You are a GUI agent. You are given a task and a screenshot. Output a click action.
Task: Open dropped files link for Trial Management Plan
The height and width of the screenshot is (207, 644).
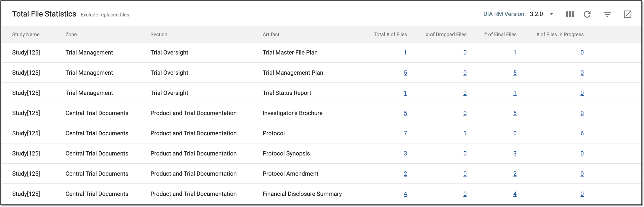465,73
